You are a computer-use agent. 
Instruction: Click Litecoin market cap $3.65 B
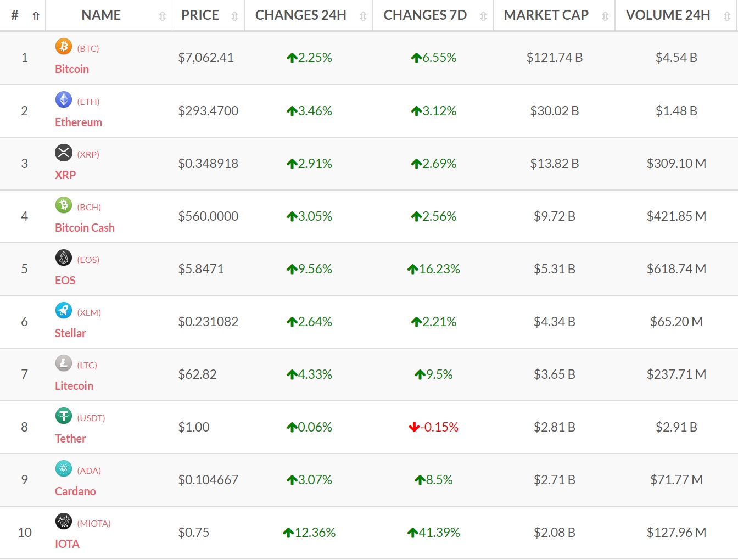tap(555, 374)
